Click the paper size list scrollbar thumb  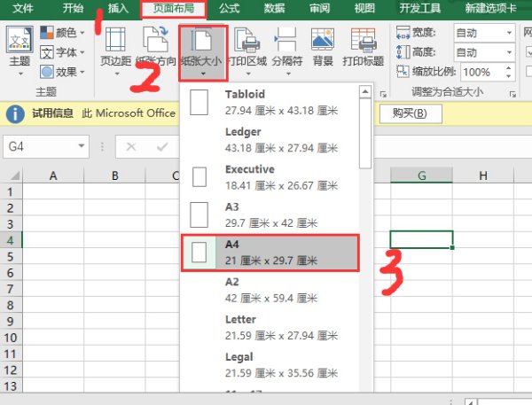pyautogui.click(x=365, y=133)
